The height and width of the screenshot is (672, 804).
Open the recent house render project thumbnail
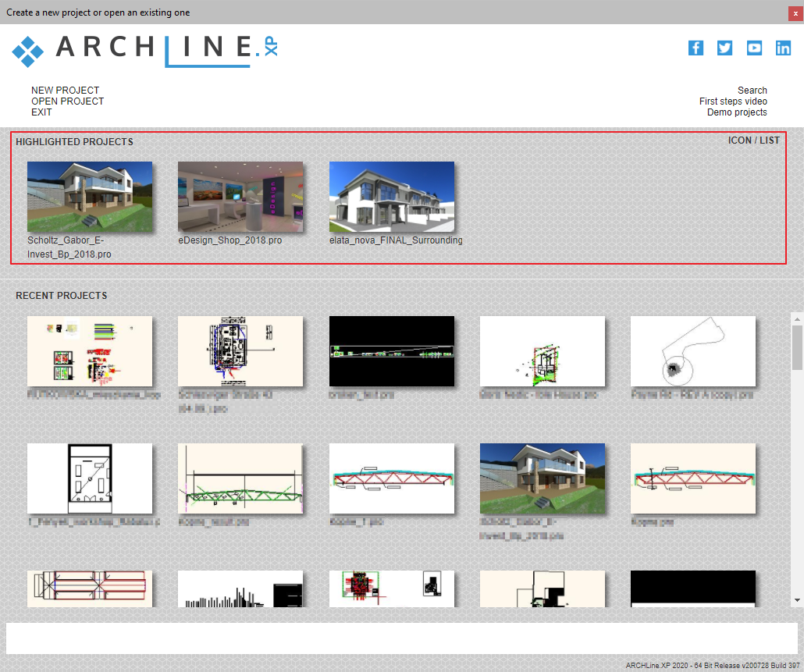coord(543,478)
